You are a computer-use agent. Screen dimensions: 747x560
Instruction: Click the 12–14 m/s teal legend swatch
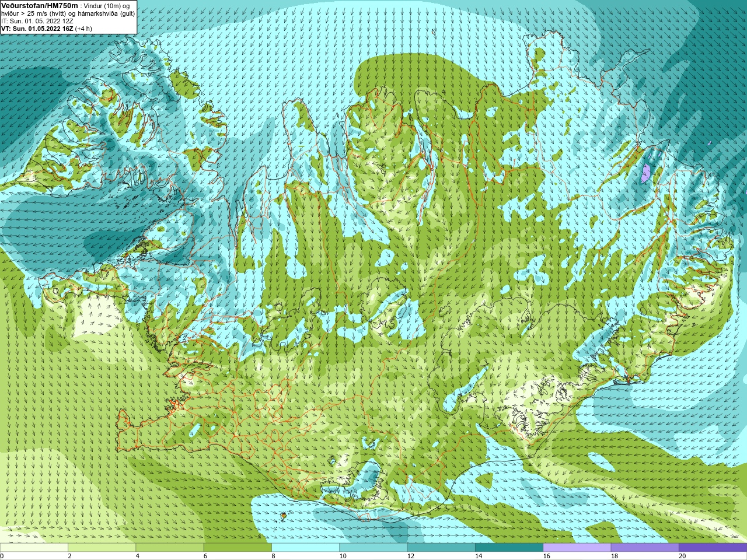tap(441, 548)
